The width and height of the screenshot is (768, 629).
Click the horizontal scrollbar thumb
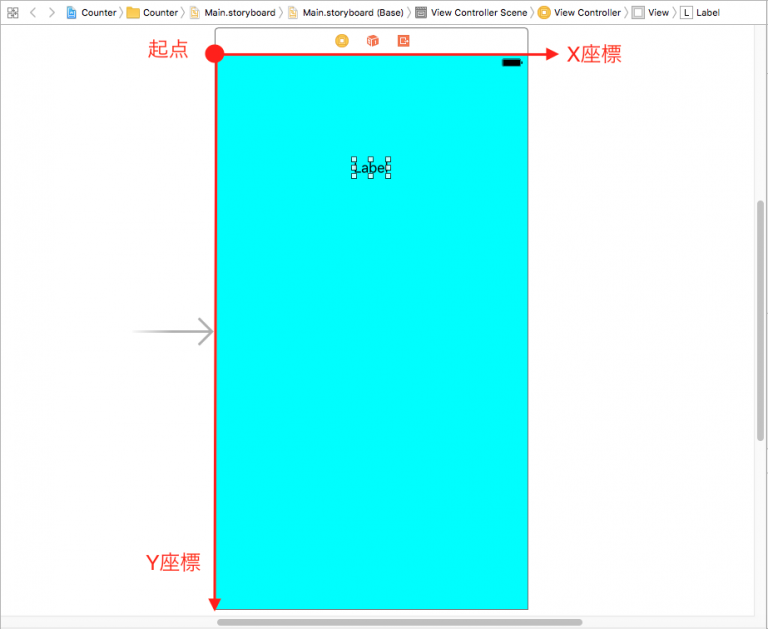tap(400, 622)
